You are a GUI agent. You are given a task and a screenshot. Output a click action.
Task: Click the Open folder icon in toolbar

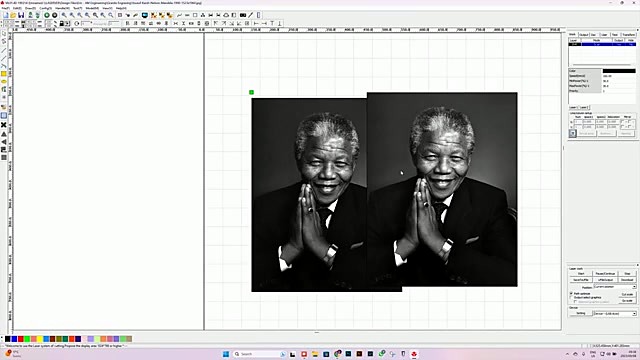pos(13,15)
